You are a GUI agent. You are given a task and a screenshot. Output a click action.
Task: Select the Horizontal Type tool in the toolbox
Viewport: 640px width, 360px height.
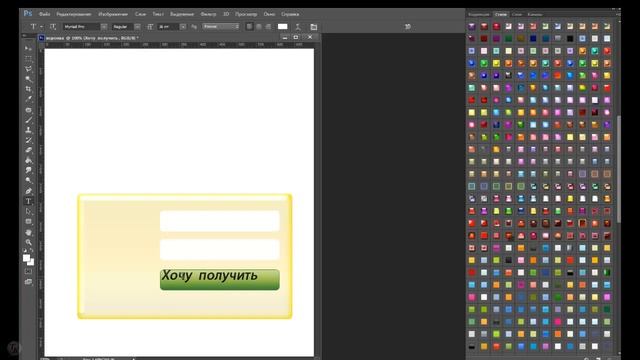pos(28,201)
